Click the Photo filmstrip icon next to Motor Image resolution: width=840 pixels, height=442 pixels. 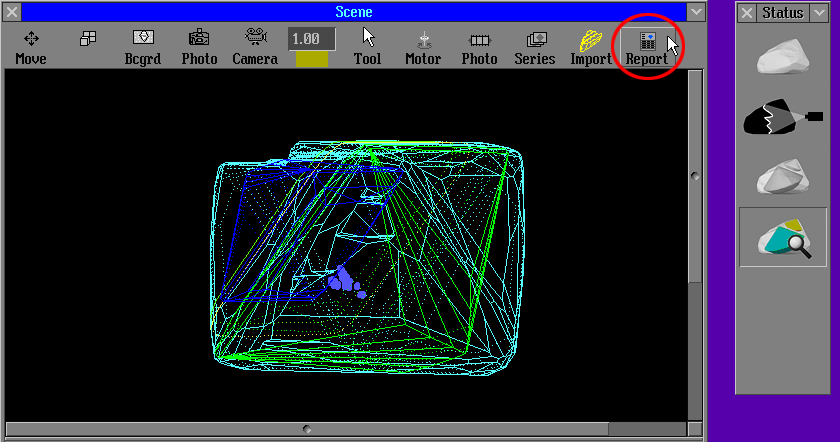pyautogui.click(x=479, y=46)
